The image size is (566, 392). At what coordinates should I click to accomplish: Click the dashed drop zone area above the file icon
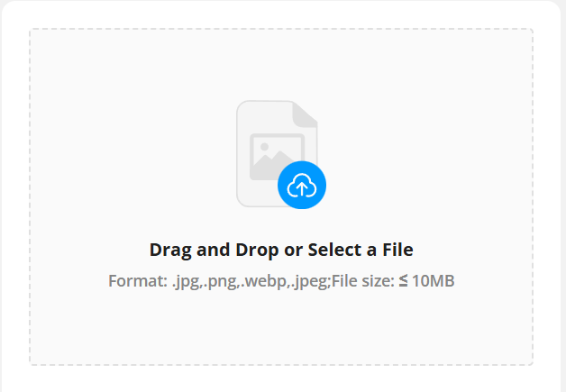[281, 63]
